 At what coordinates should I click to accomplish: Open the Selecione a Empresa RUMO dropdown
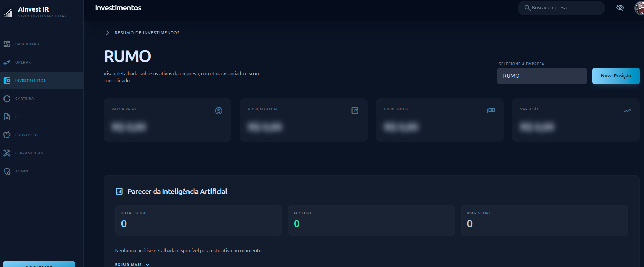(x=542, y=76)
